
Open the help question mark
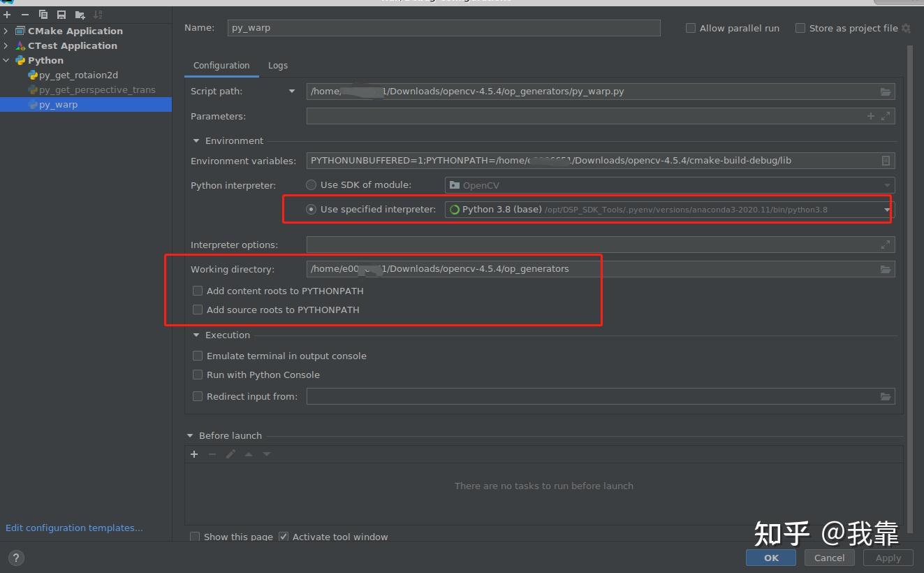[x=15, y=558]
